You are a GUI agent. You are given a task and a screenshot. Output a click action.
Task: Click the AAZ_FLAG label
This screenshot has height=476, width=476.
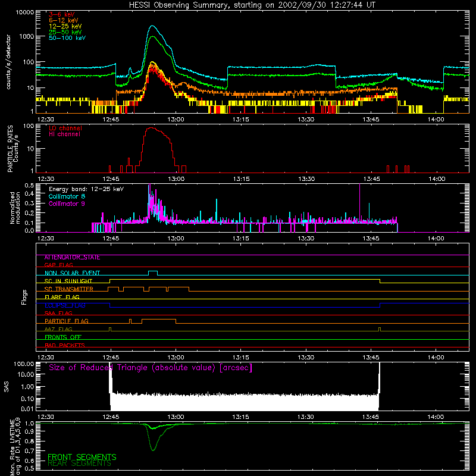click(x=58, y=329)
